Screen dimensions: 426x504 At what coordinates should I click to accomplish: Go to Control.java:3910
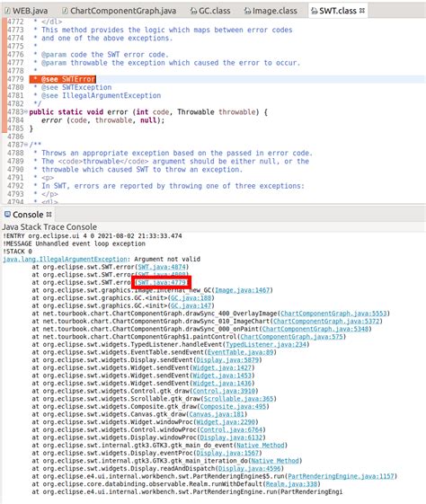pyautogui.click(x=224, y=391)
